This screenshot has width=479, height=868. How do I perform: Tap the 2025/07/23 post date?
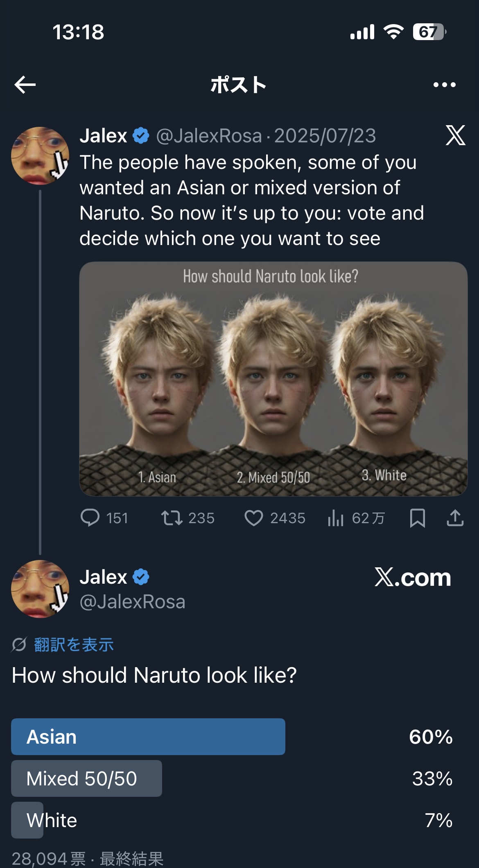[325, 136]
